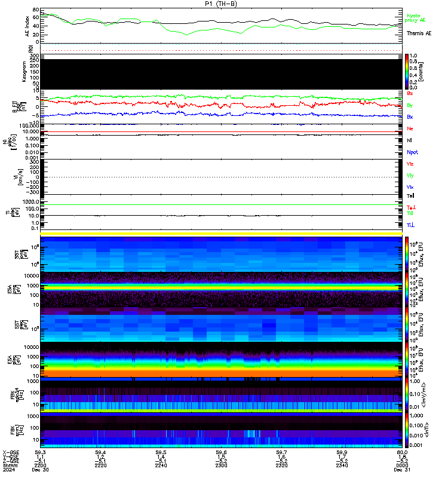
Task: Select the blue Vix legend label
Action: pyautogui.click(x=410, y=187)
